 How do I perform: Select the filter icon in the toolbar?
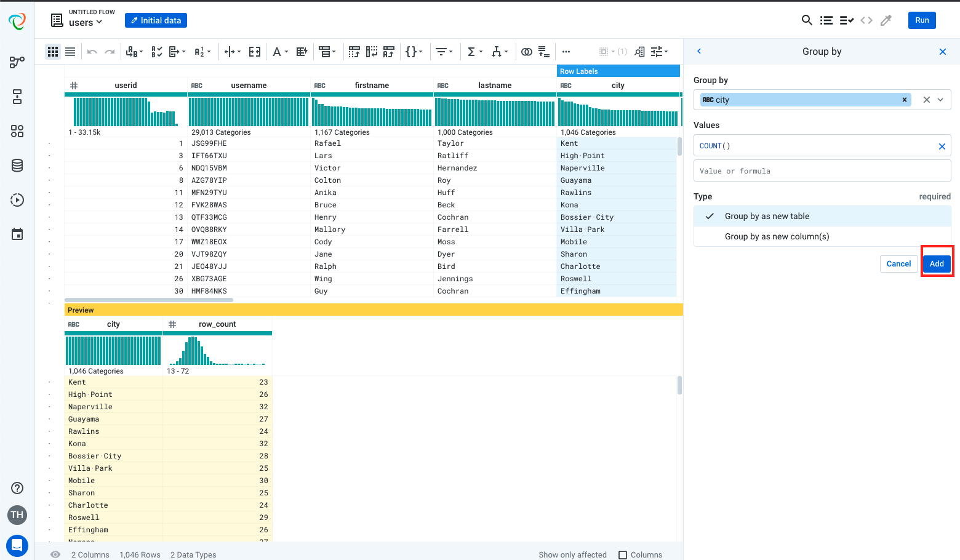coord(441,51)
